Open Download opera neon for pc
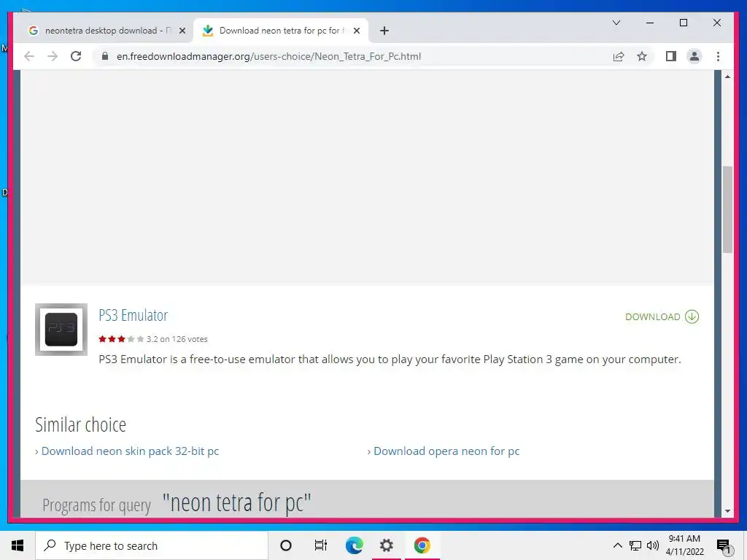This screenshot has height=560, width=747. [x=446, y=451]
